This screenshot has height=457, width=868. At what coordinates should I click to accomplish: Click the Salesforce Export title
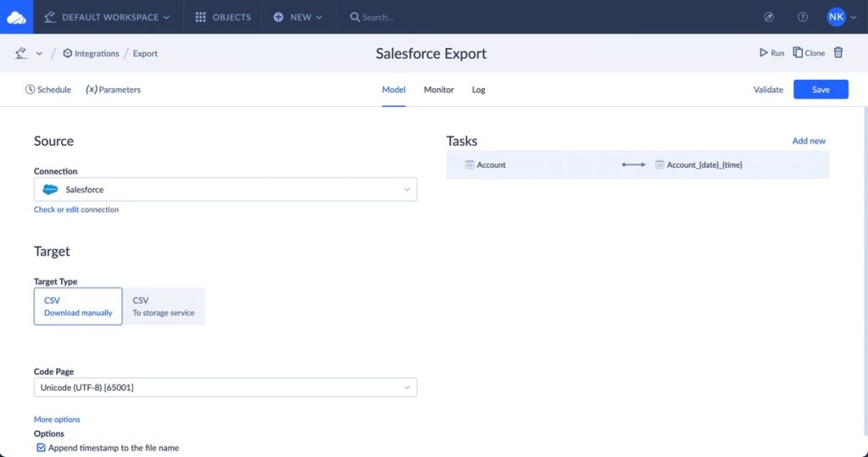(x=431, y=53)
